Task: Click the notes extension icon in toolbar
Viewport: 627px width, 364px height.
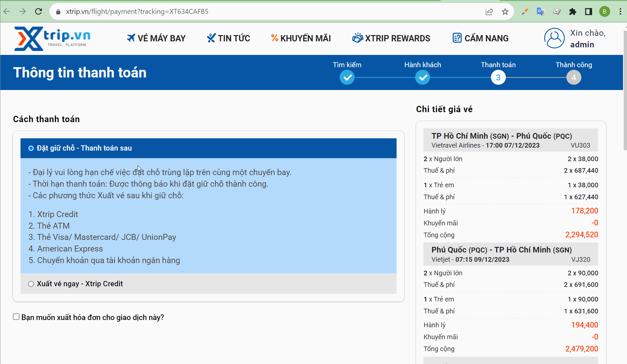Action: point(557,12)
